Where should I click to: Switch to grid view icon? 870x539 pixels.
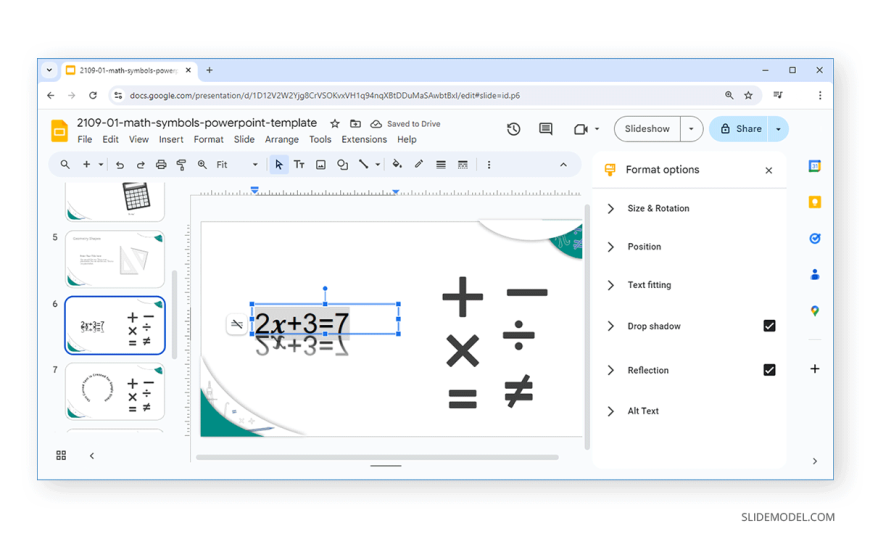click(61, 455)
